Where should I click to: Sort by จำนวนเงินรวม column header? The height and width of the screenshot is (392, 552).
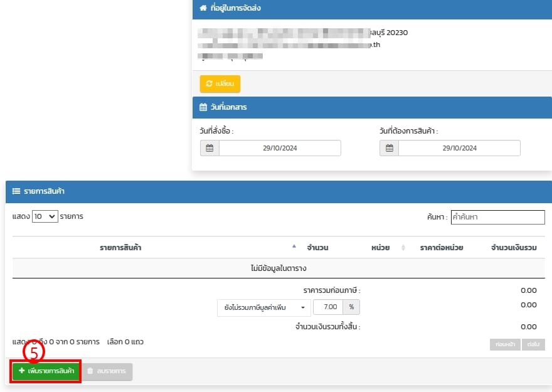click(x=514, y=248)
